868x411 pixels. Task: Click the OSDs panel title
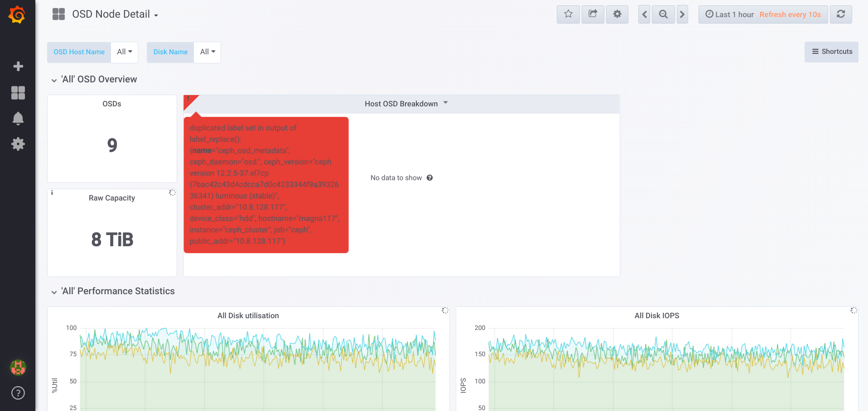pos(112,104)
